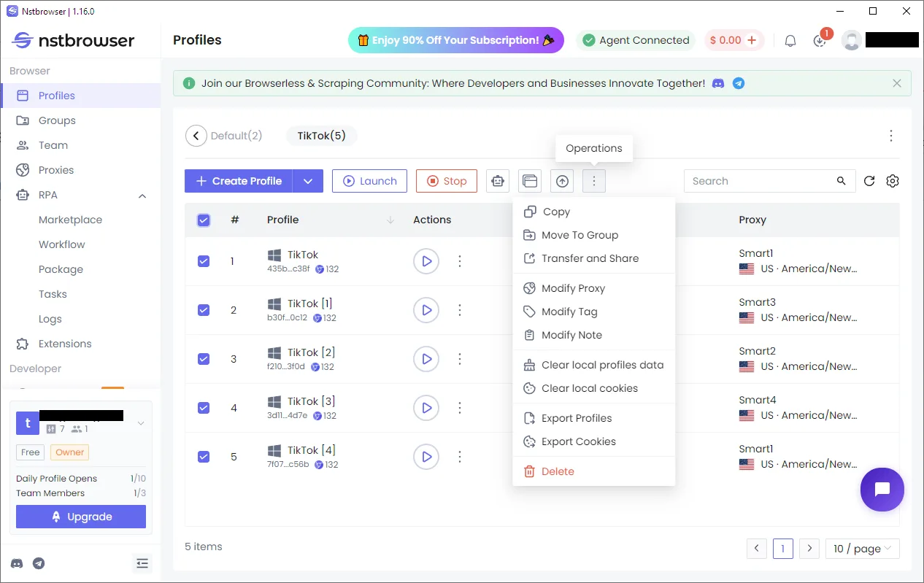Sort by the Profile column arrow
Screen dimensions: 924x583
pos(390,220)
